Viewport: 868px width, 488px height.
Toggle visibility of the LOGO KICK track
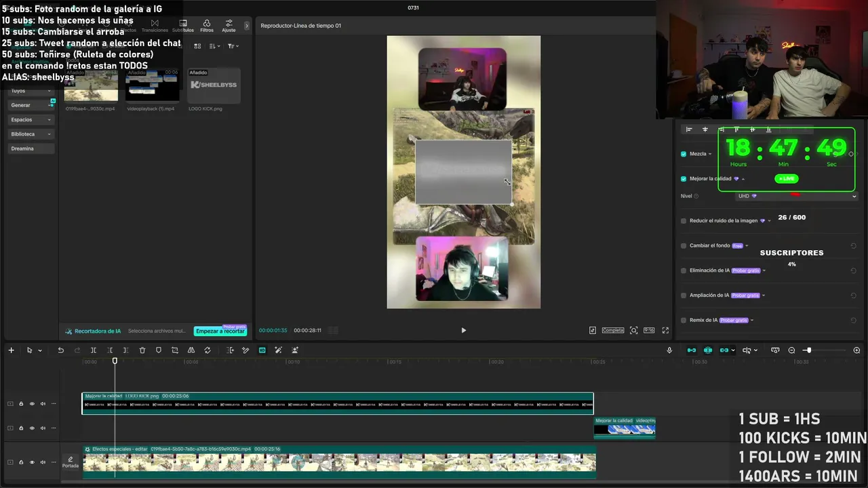tap(32, 404)
